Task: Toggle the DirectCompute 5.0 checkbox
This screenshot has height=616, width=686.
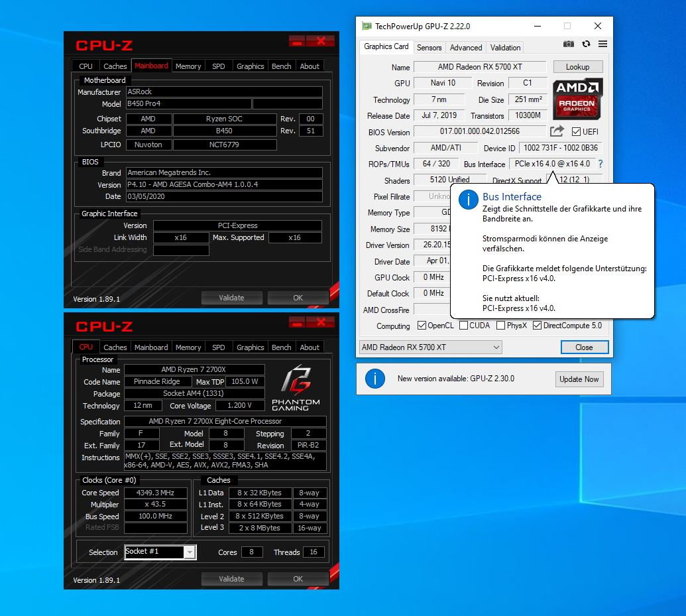Action: coord(538,326)
